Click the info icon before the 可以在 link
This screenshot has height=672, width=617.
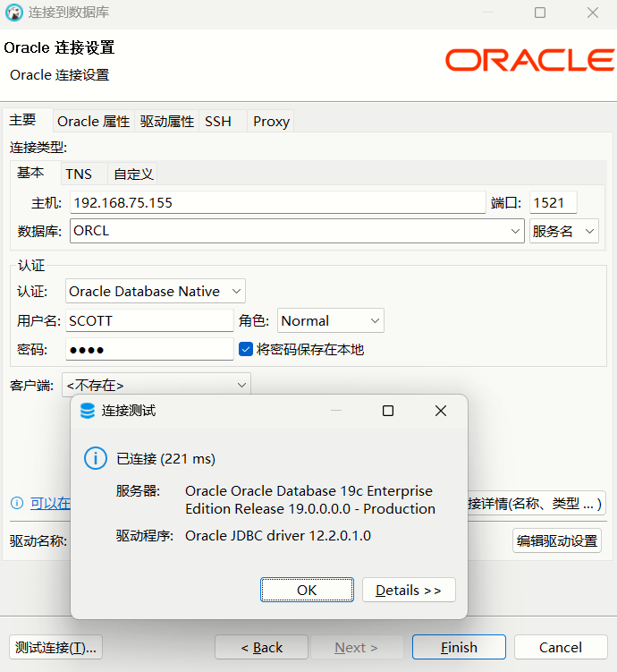(17, 503)
